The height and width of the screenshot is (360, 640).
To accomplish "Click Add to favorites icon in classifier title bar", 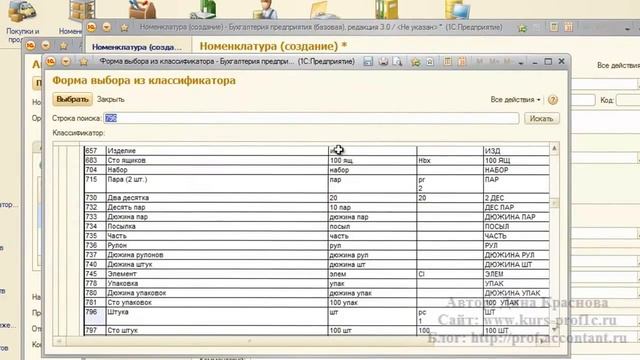I will click(x=416, y=62).
